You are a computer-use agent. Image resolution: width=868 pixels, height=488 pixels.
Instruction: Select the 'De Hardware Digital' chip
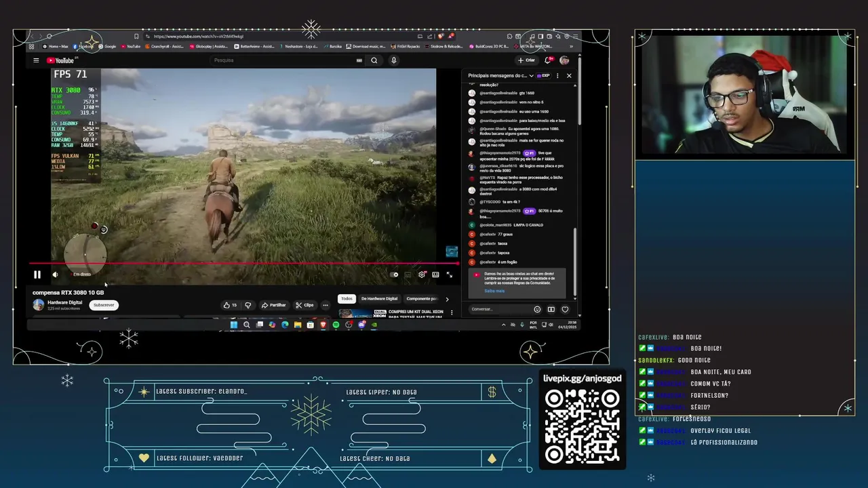[379, 299]
